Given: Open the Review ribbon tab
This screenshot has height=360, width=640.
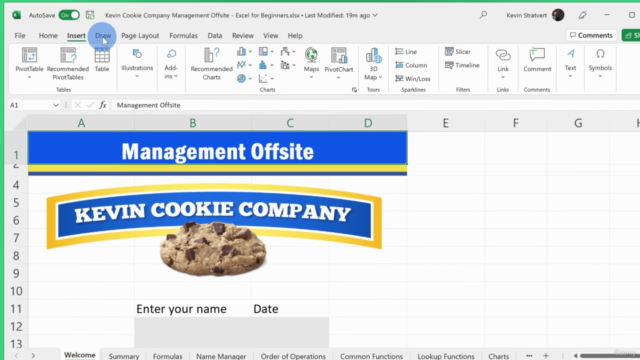Looking at the screenshot, I should [x=243, y=36].
